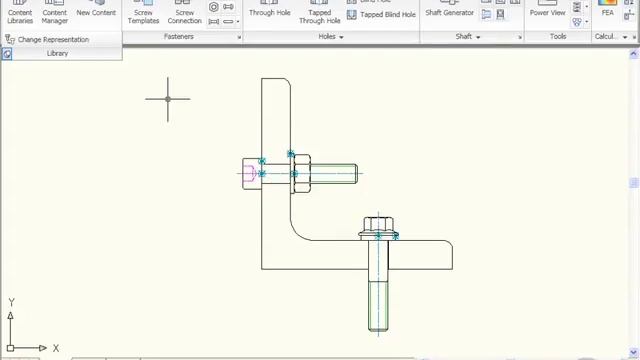
Task: Open the Content Manager
Action: (55, 12)
